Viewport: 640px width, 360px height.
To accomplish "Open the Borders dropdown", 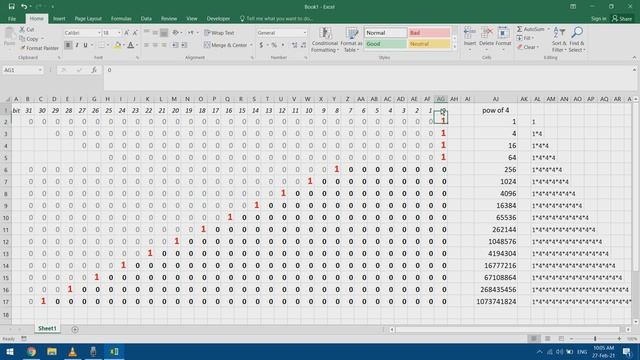I will point(108,45).
